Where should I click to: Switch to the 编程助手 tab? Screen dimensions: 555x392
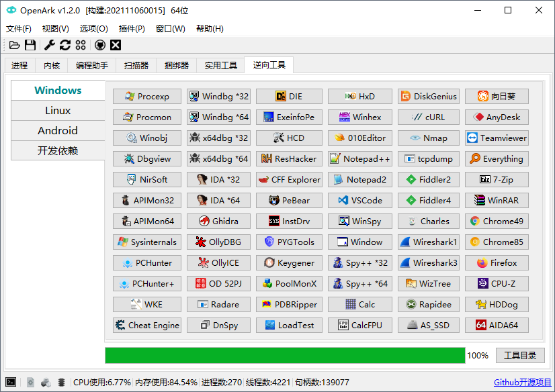[92, 65]
